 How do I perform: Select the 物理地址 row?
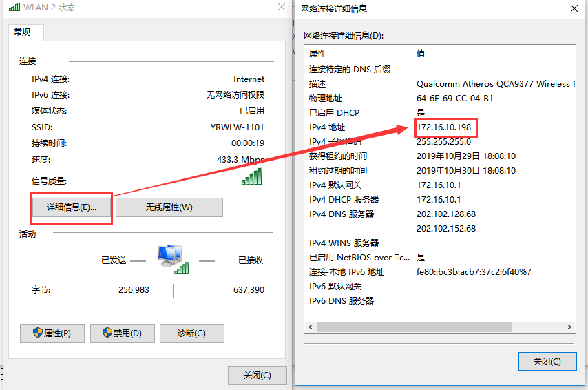(x=326, y=99)
